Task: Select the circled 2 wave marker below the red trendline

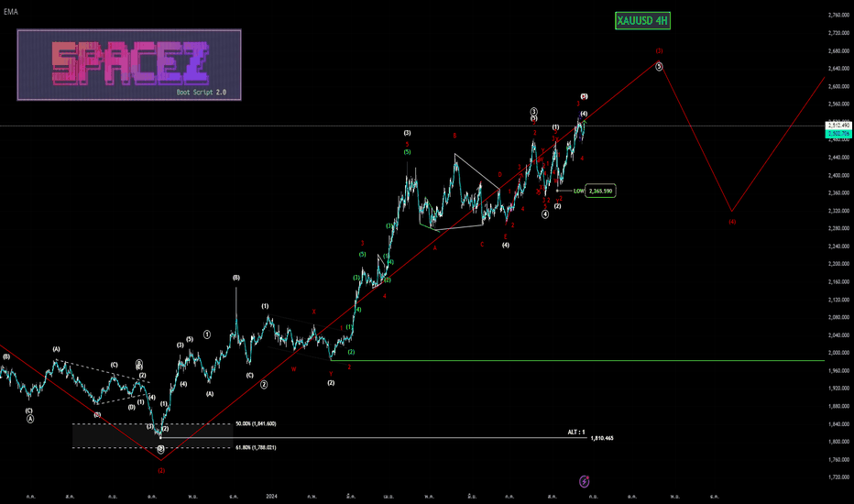Action: [264, 385]
